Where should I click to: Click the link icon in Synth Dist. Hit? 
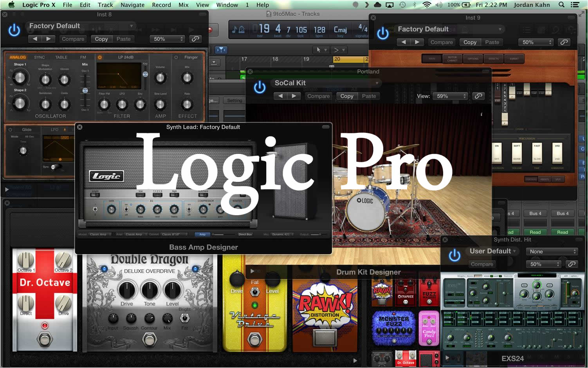coord(572,264)
